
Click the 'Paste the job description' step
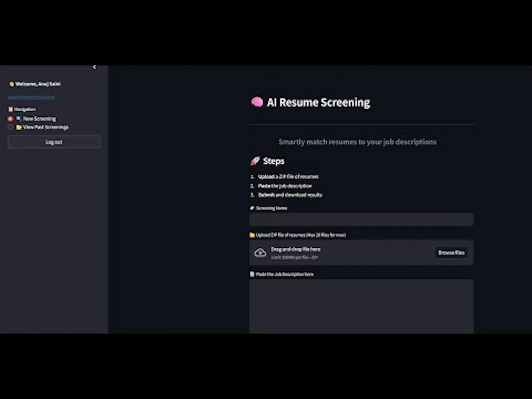coord(285,186)
